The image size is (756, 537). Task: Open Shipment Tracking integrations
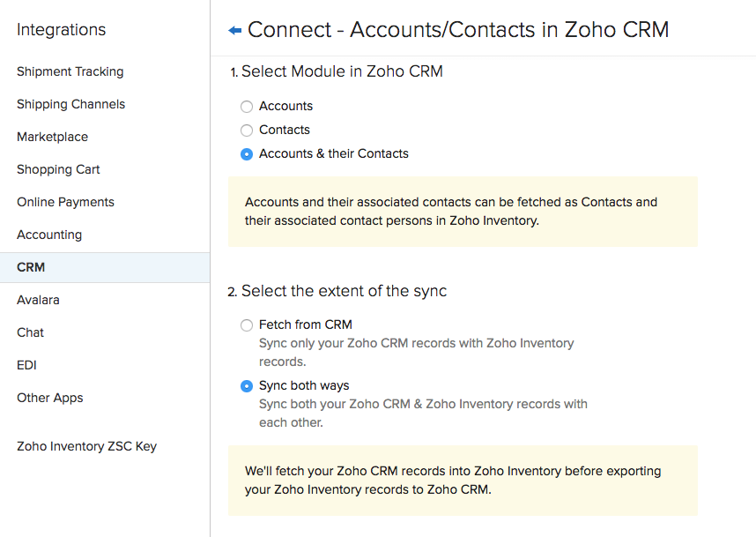[70, 71]
